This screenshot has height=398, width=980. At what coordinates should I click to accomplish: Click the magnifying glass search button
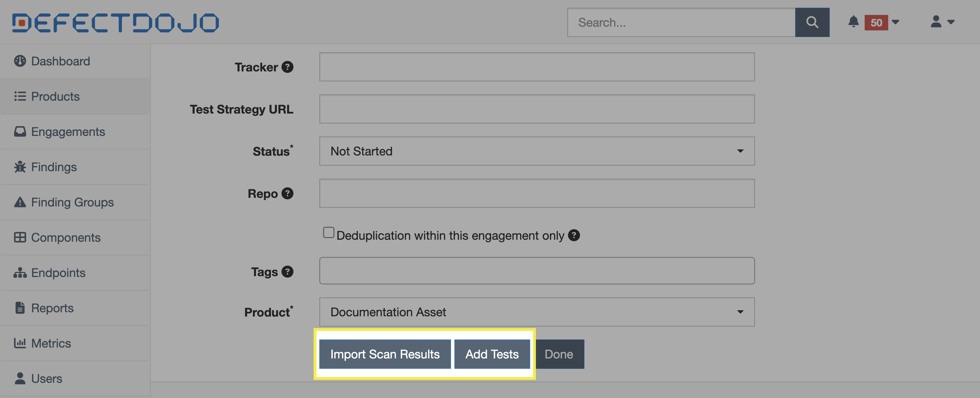[x=812, y=22]
